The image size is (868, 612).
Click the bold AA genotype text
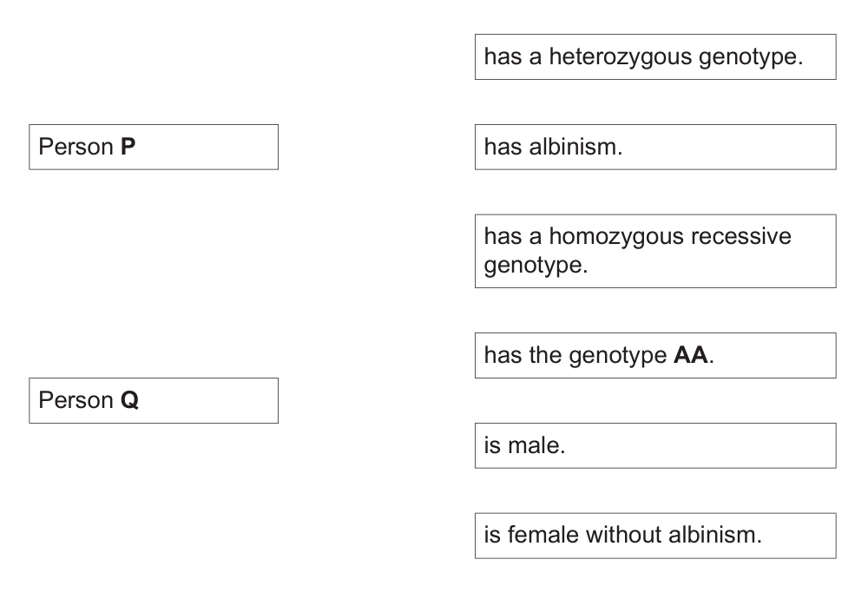point(691,356)
